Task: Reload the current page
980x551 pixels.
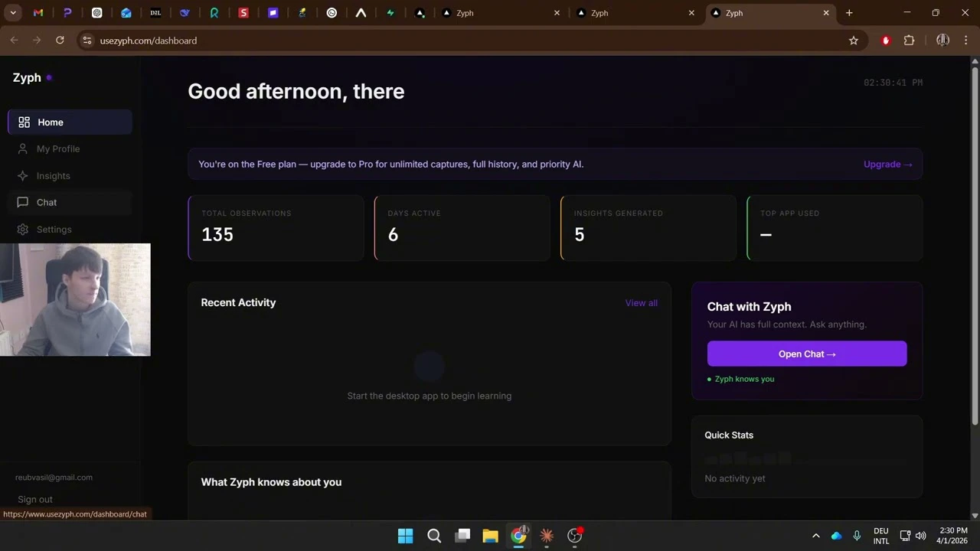Action: pyautogui.click(x=60, y=41)
